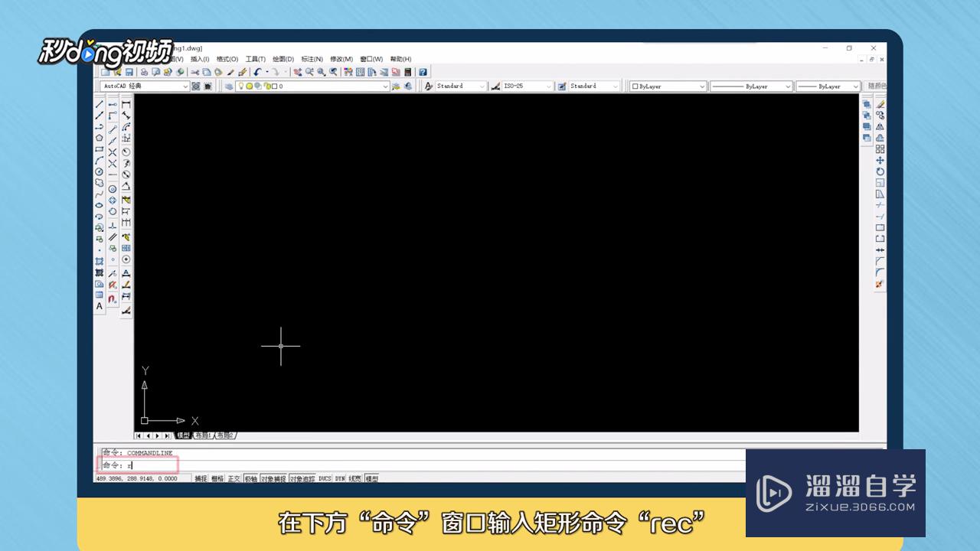Select the Rotate tool in modify toolbar
Image resolution: width=980 pixels, height=551 pixels.
coord(880,171)
